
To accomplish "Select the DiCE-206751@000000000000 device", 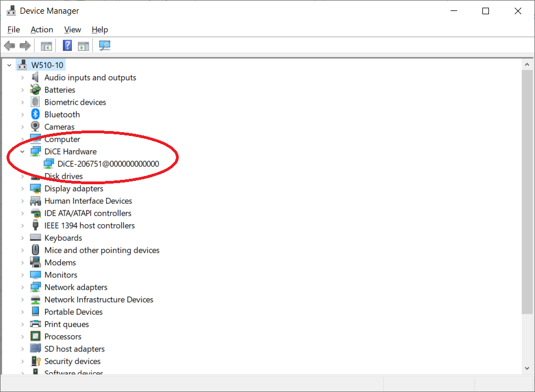I will click(x=108, y=164).
